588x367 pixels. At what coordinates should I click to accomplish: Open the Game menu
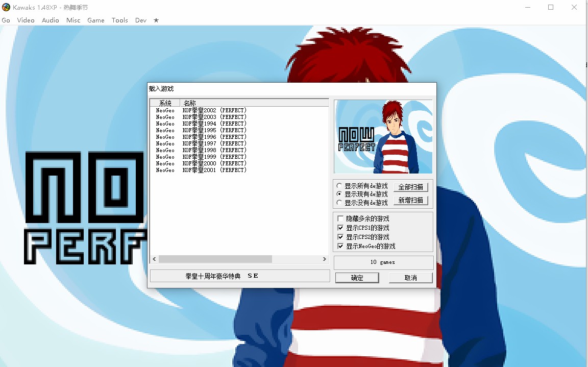pyautogui.click(x=95, y=20)
